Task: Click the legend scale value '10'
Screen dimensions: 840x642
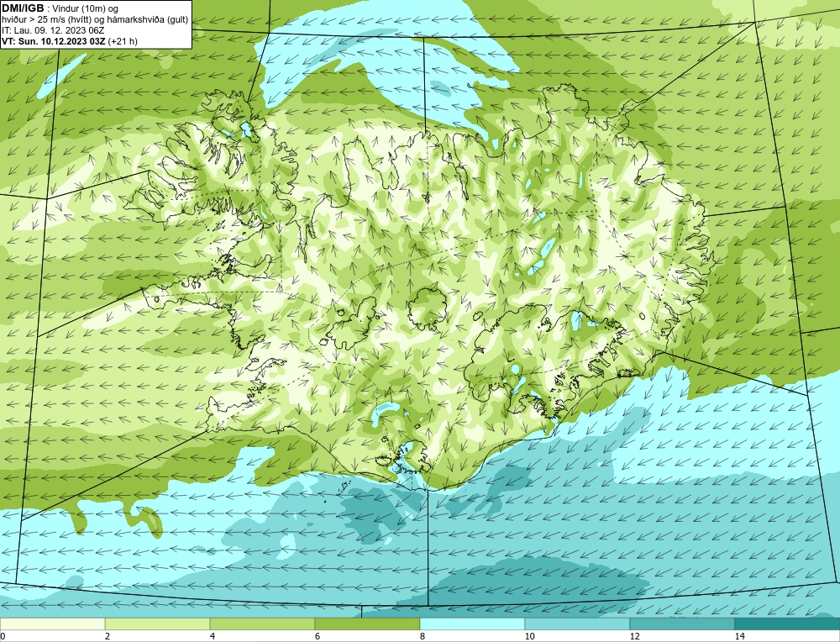Action: click(530, 636)
